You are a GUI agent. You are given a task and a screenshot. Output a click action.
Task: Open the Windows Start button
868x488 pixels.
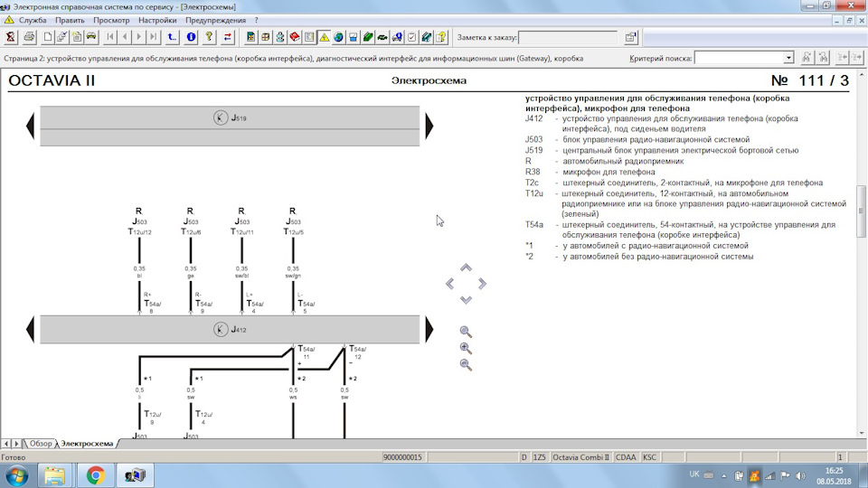[x=16, y=476]
